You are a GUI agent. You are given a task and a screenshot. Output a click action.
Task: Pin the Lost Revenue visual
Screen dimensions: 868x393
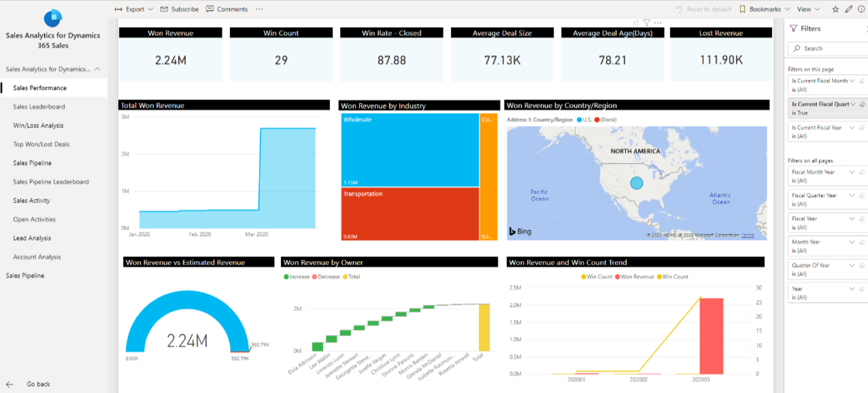[636, 22]
